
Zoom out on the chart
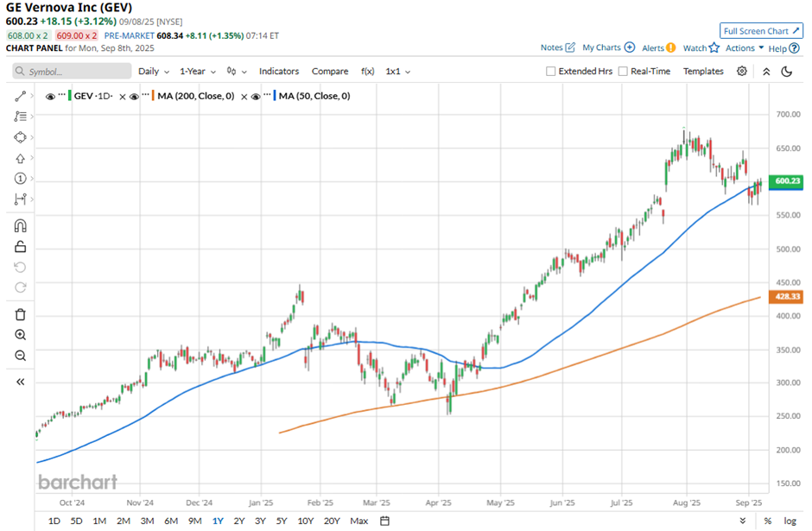click(20, 356)
